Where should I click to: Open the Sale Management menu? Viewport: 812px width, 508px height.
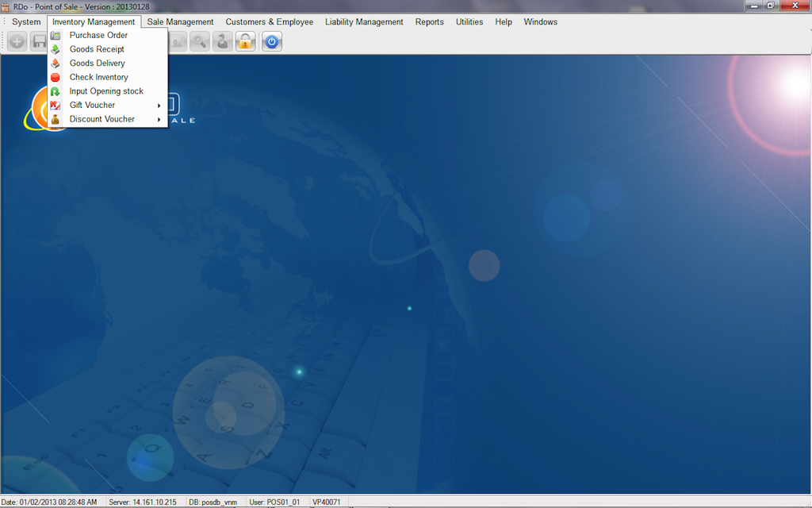point(180,22)
